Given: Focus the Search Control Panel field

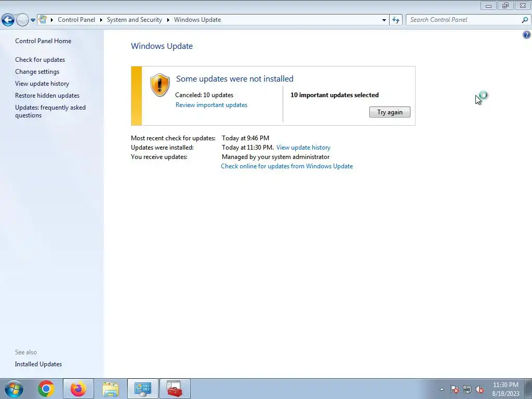Looking at the screenshot, I should tap(463, 20).
